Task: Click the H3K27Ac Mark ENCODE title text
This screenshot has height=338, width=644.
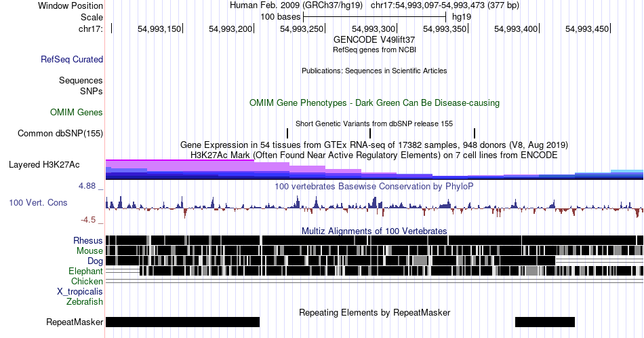Action: 374,155
